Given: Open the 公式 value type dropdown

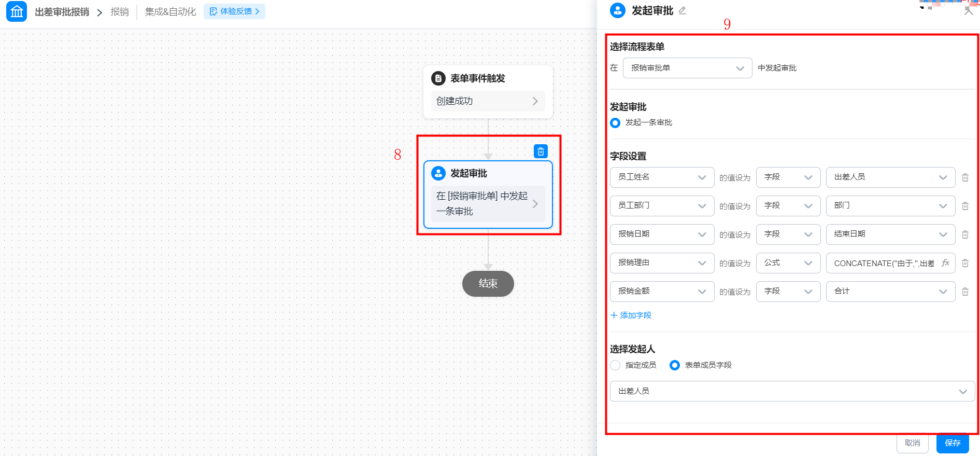Looking at the screenshot, I should (x=788, y=263).
